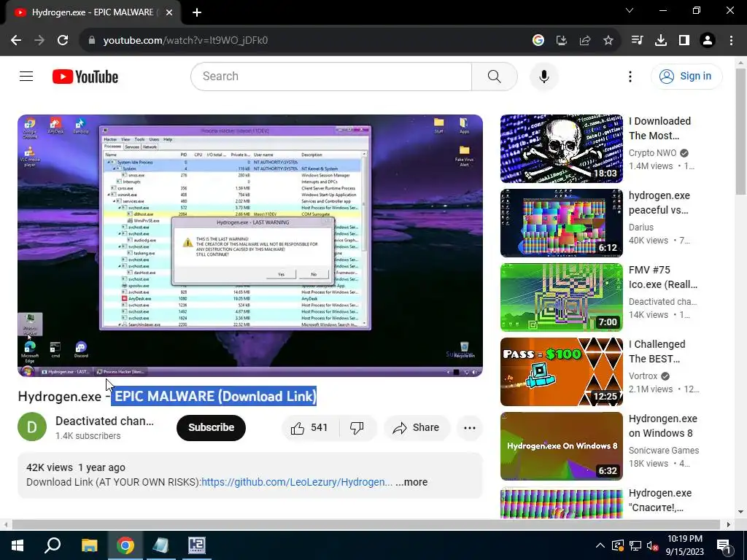
Task: Click the video player
Action: 250,246
